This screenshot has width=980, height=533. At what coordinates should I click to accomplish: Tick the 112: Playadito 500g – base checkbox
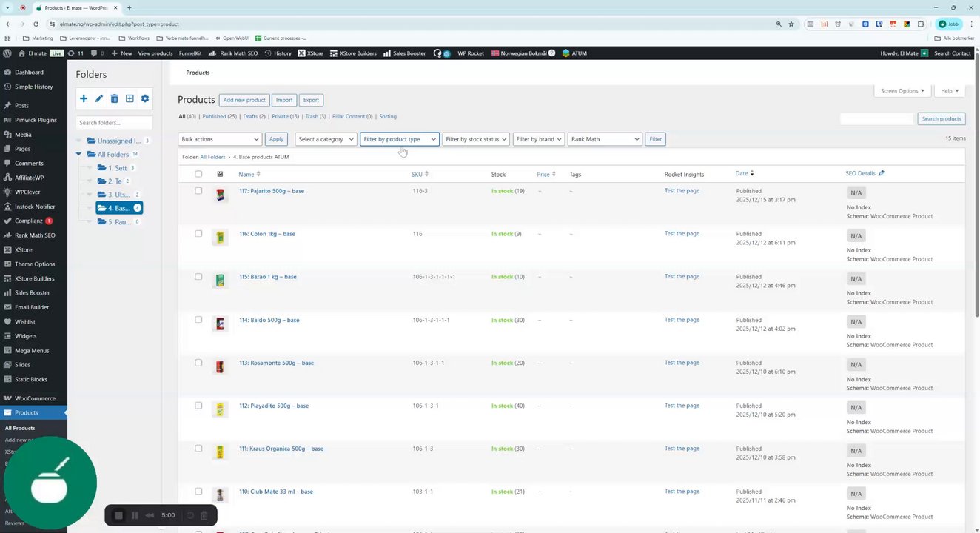198,406
